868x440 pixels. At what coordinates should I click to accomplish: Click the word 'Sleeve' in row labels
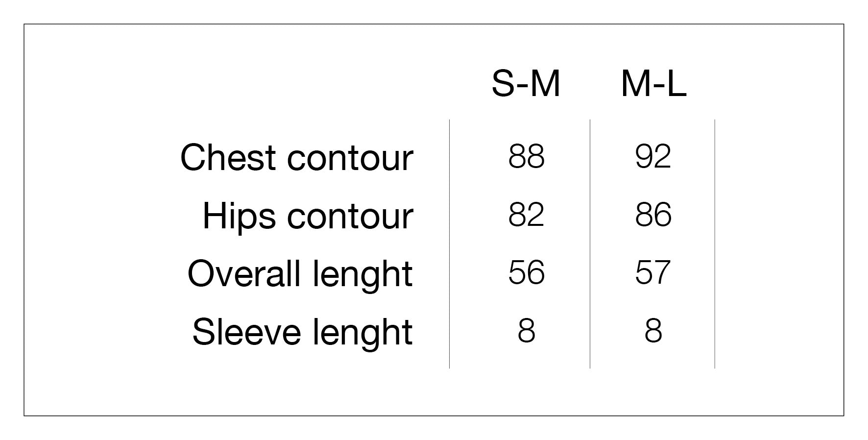tap(246, 332)
